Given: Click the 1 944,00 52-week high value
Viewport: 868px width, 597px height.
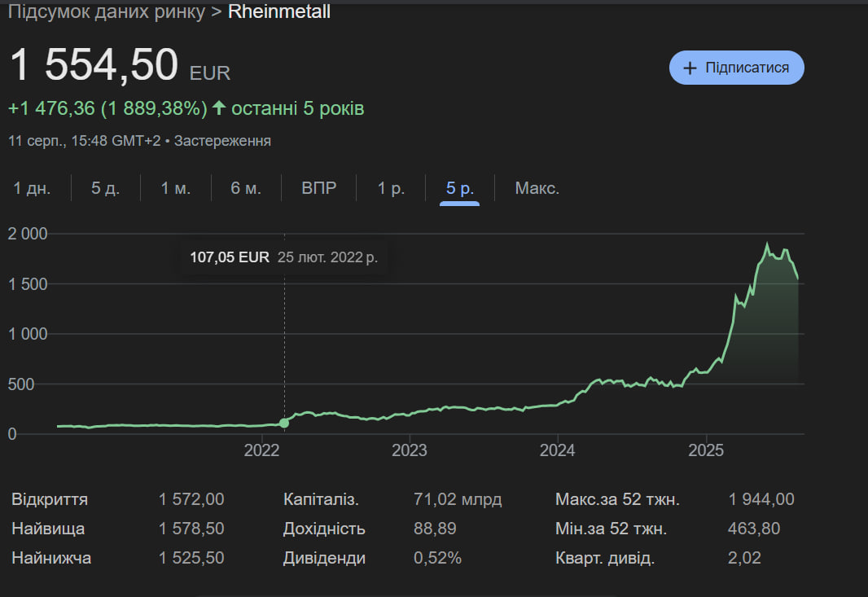Looking at the screenshot, I should pos(761,499).
